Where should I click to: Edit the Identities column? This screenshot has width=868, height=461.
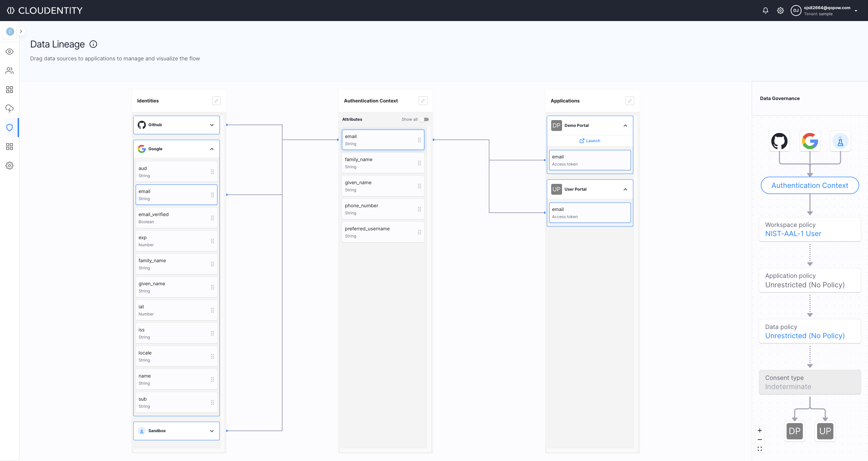(216, 101)
